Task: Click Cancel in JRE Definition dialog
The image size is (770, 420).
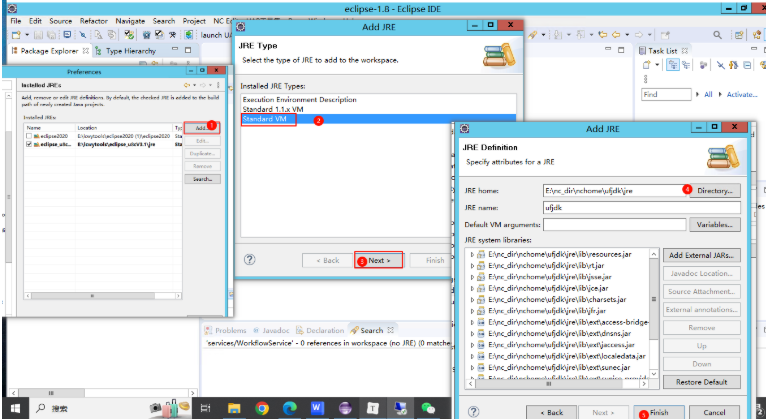Action: pos(714,412)
